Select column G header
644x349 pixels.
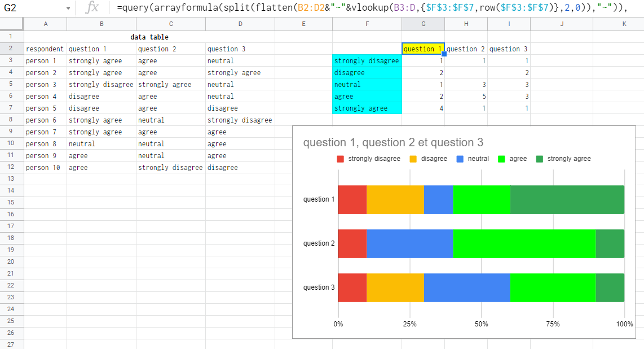pyautogui.click(x=424, y=24)
